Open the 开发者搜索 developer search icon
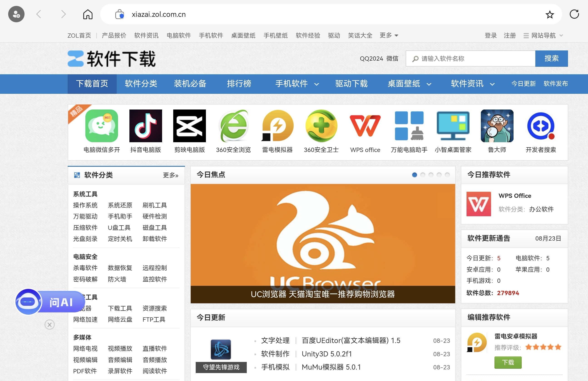 pos(541,126)
